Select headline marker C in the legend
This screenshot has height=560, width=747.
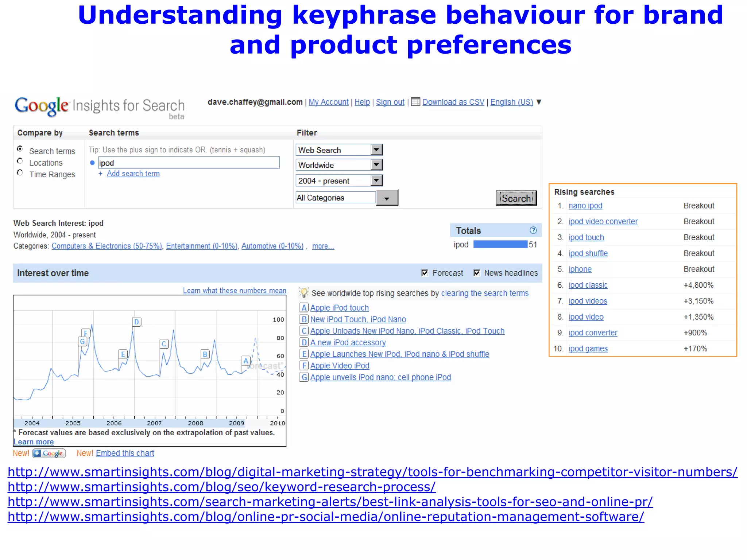click(304, 331)
